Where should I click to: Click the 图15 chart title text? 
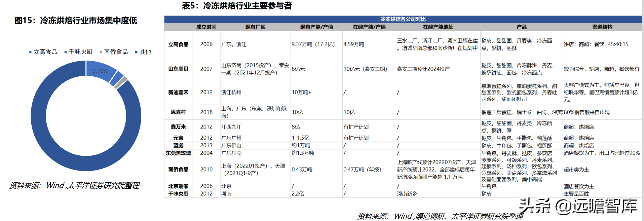click(76, 21)
